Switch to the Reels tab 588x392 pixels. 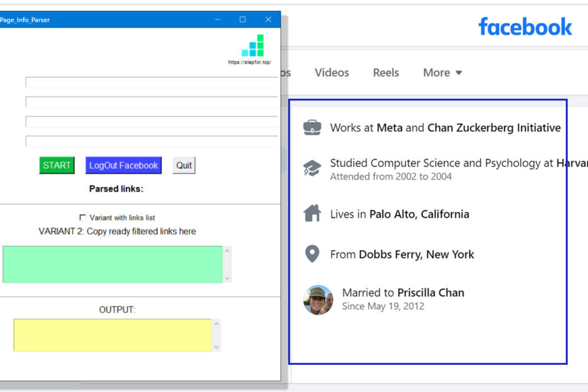tap(386, 73)
